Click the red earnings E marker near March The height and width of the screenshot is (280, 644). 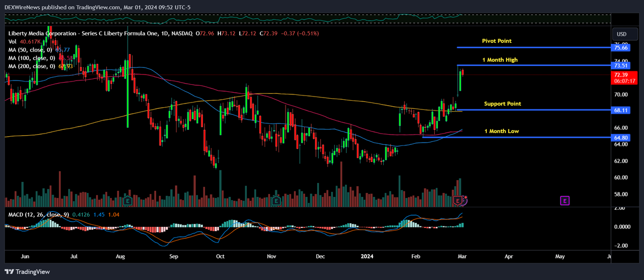(x=458, y=201)
